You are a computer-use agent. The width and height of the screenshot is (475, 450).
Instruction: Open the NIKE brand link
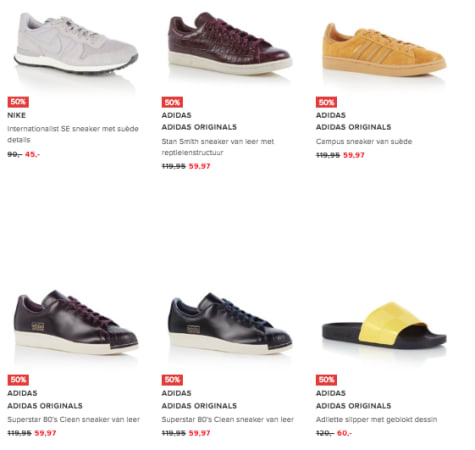[17, 115]
